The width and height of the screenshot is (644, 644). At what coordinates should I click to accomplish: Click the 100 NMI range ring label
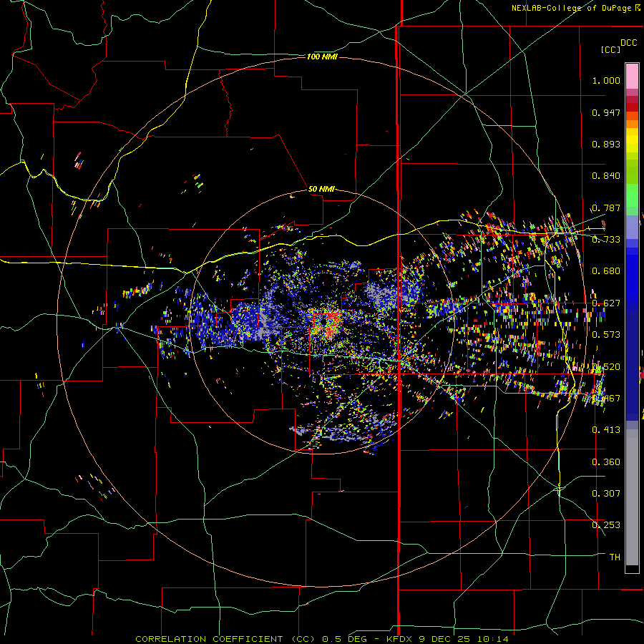click(x=322, y=57)
